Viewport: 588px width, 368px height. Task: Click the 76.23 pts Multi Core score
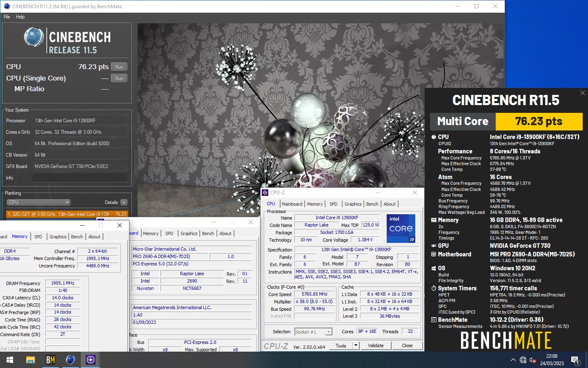point(539,121)
